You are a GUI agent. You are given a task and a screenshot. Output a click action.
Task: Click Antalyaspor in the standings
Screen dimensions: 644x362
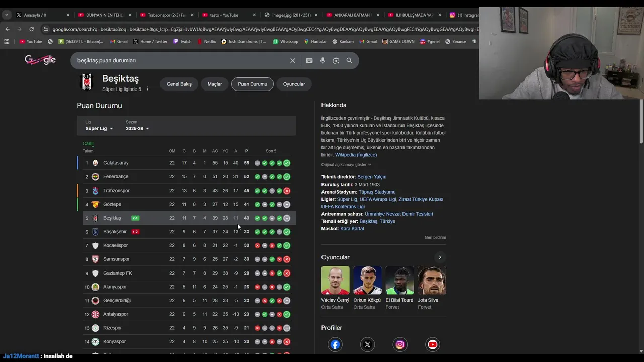[116, 314]
